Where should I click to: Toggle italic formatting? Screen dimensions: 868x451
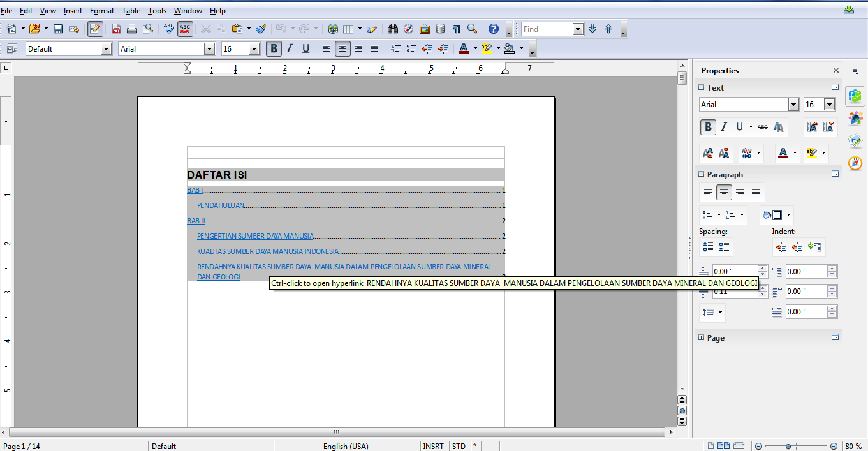(x=289, y=48)
